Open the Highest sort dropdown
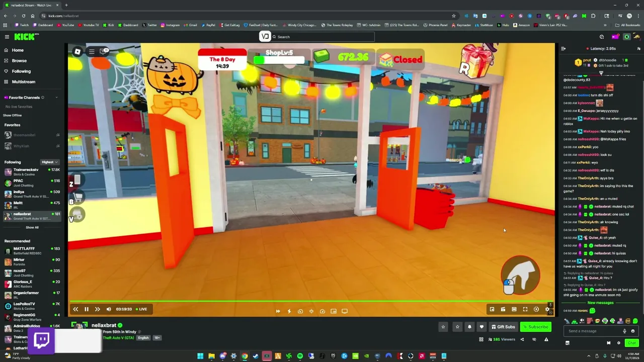This screenshot has width=644, height=362. click(x=50, y=162)
